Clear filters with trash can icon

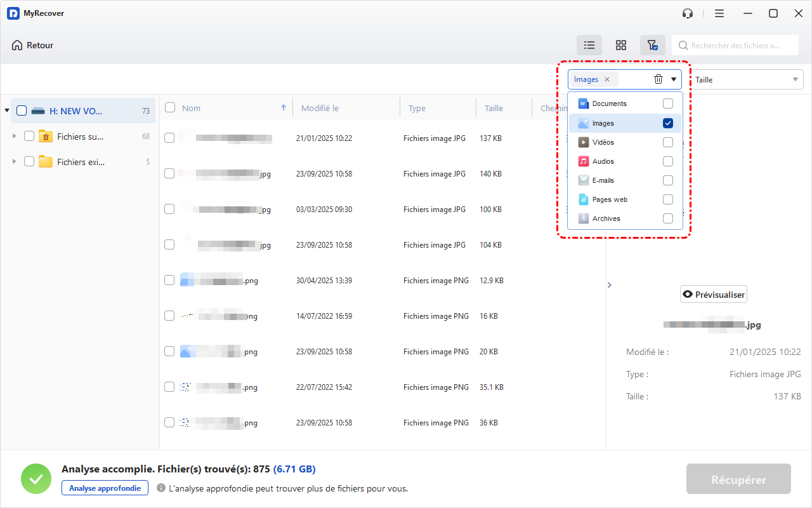point(658,79)
